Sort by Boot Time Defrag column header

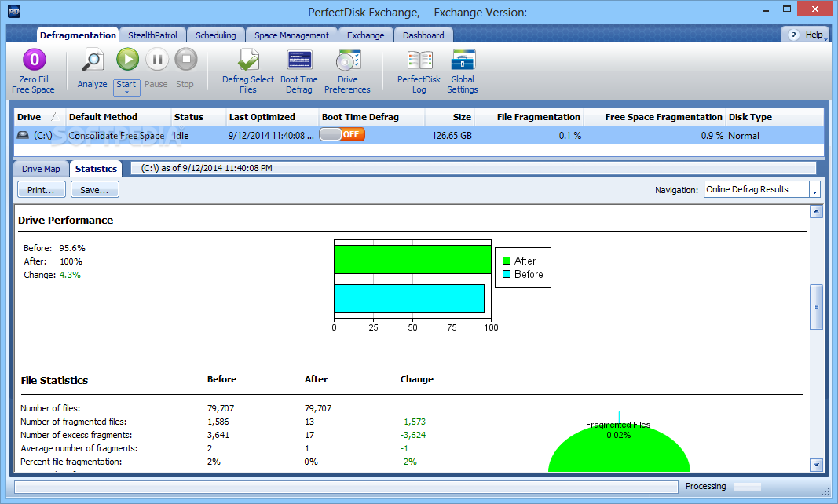(371, 117)
